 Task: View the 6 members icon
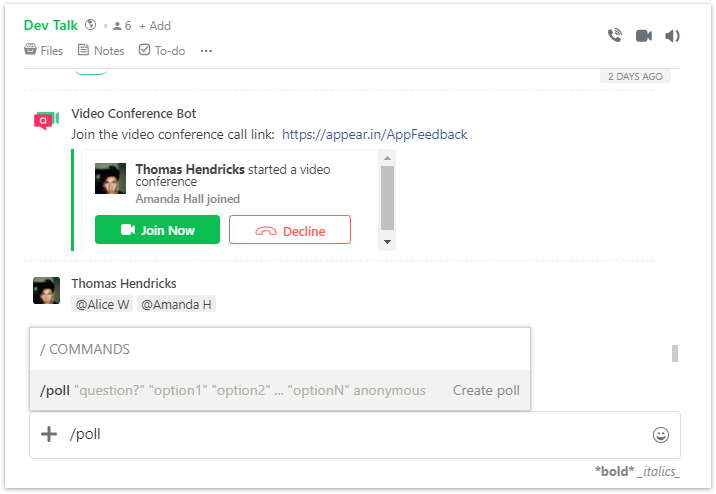click(x=122, y=26)
